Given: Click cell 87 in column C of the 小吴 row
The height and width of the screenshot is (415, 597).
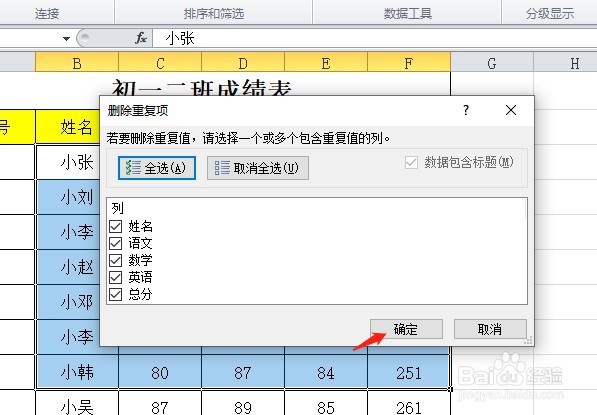Looking at the screenshot, I should 160,404.
